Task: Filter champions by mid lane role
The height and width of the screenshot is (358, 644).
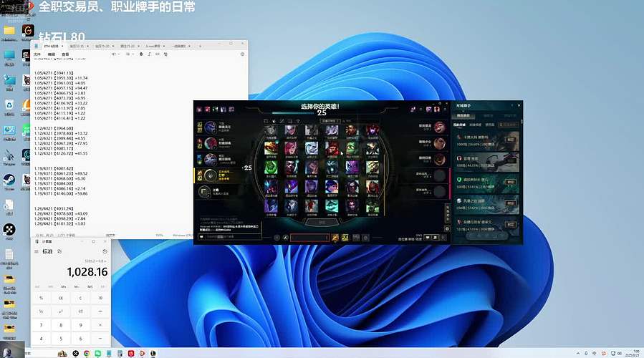Action: [282, 121]
